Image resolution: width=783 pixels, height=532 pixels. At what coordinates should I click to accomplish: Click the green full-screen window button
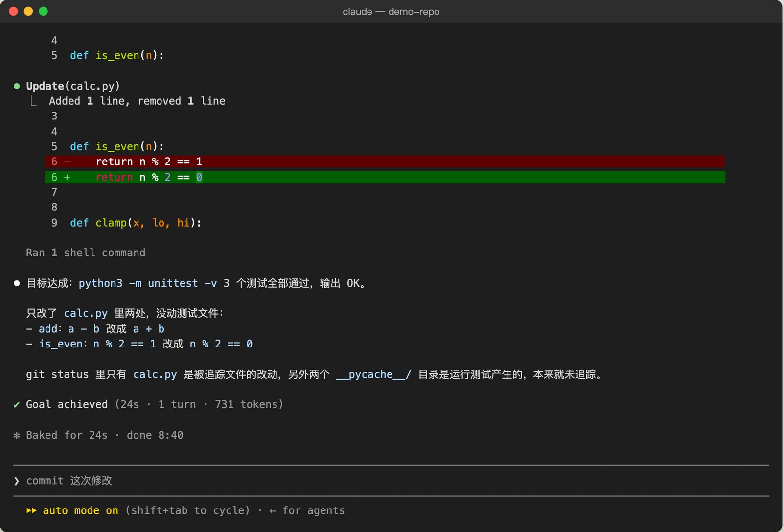[x=43, y=11]
